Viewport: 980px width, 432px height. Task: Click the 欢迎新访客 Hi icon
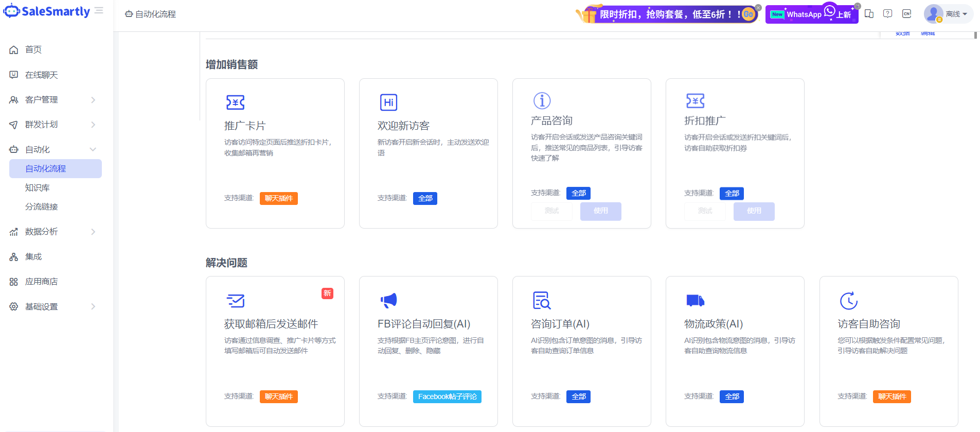point(388,102)
